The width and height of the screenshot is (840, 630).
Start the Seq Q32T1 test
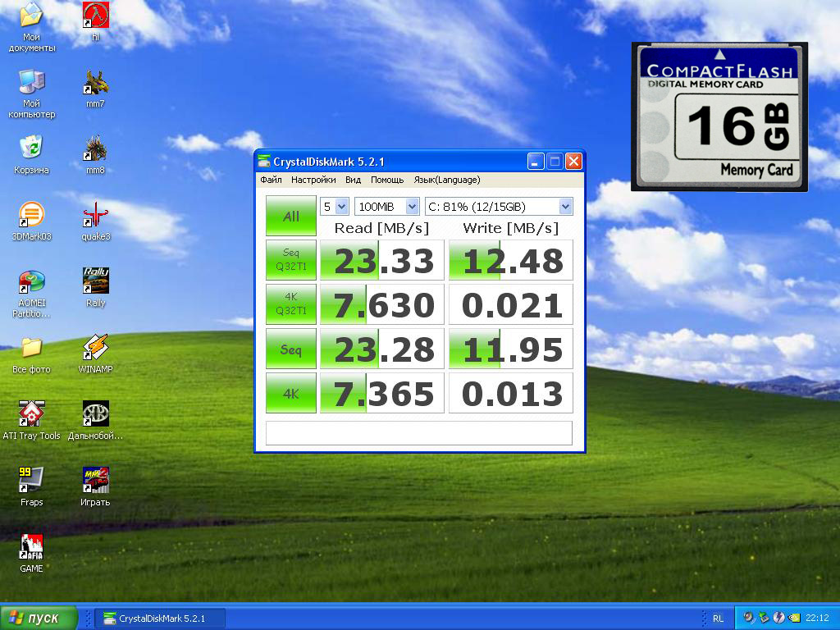coord(290,261)
